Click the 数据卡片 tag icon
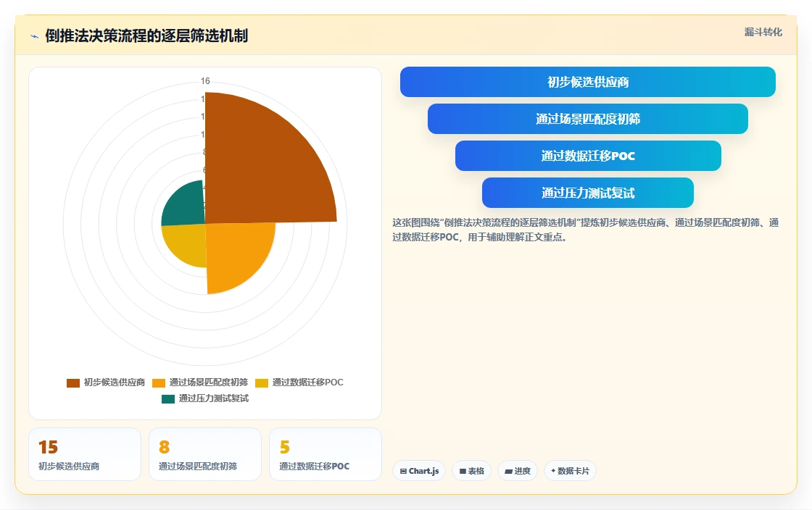Screen dimensions: 812x510 553,471
